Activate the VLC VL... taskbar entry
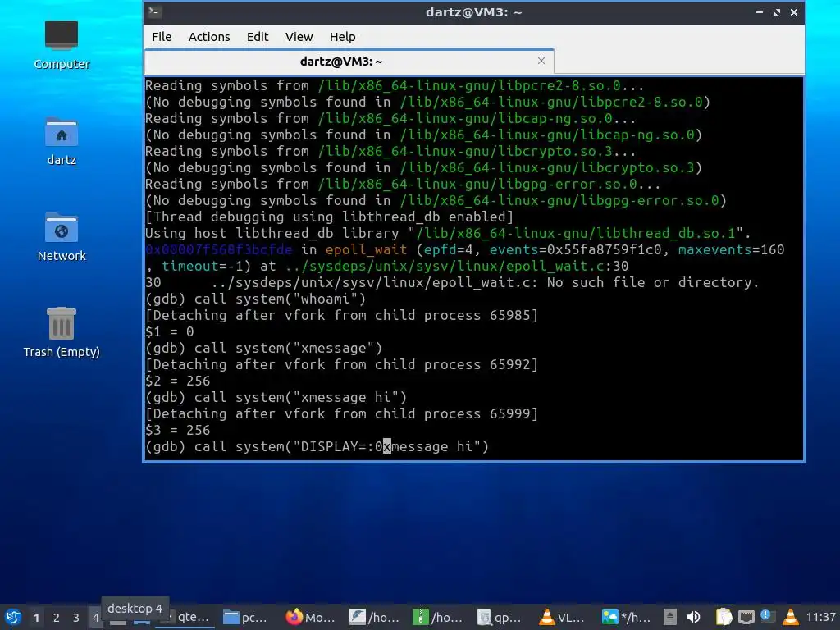 [x=563, y=618]
